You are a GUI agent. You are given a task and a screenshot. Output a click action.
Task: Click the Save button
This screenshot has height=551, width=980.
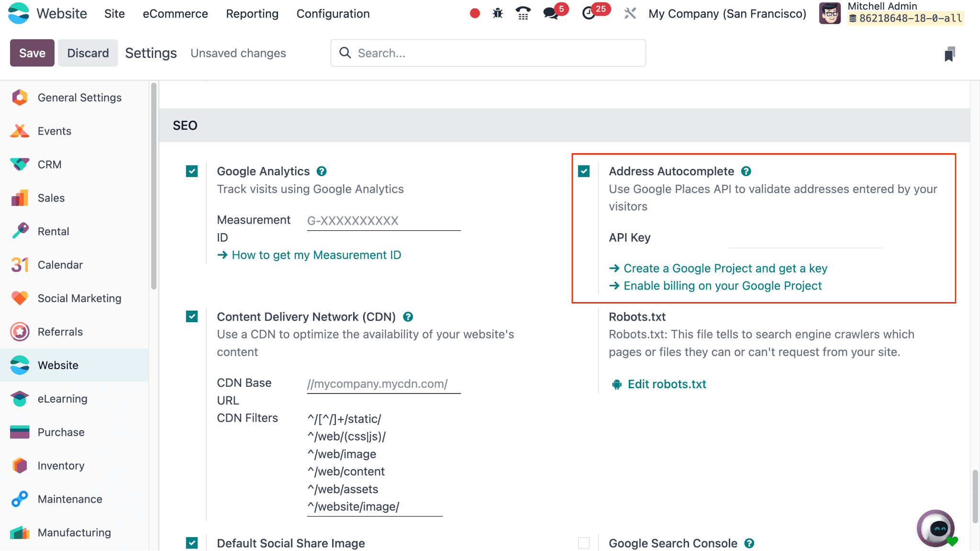32,53
